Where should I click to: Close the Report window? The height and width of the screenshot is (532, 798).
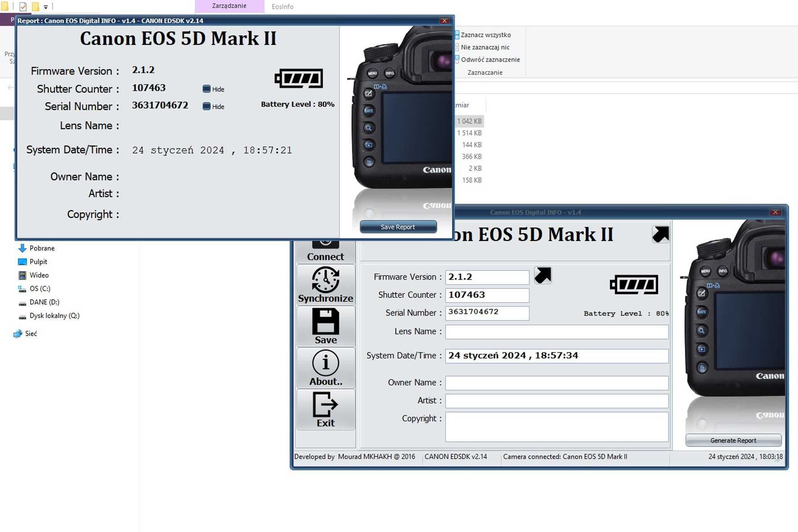[444, 21]
